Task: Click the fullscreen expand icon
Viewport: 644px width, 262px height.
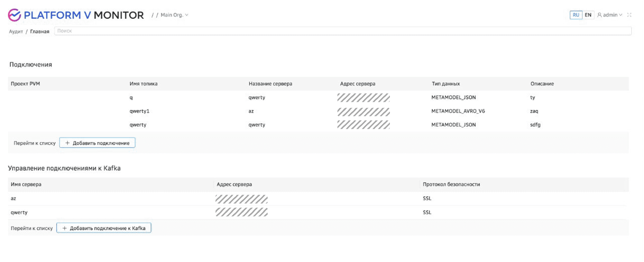Action: 629,15
